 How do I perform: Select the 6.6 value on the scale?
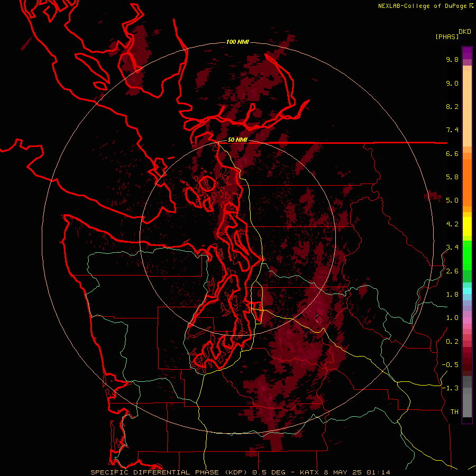tap(452, 154)
